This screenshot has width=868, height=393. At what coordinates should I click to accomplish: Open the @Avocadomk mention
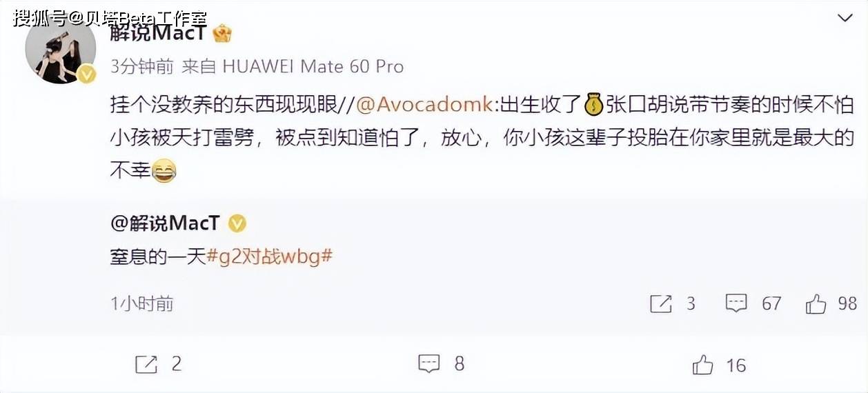424,105
